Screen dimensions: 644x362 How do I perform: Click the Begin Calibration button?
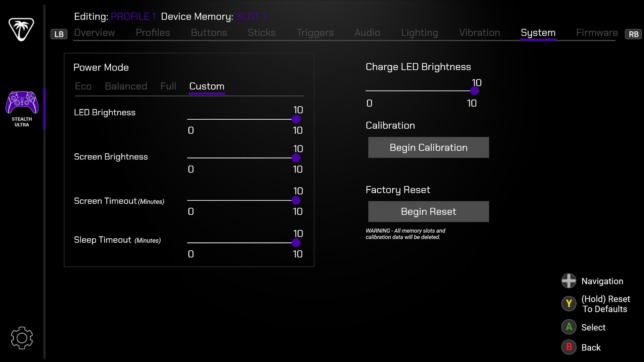tap(428, 147)
